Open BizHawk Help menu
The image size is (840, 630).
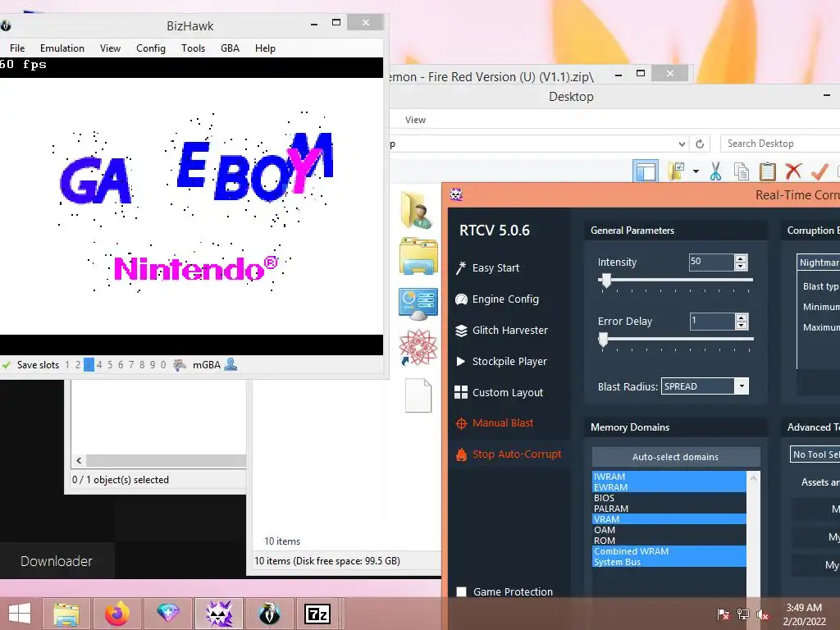pyautogui.click(x=265, y=48)
